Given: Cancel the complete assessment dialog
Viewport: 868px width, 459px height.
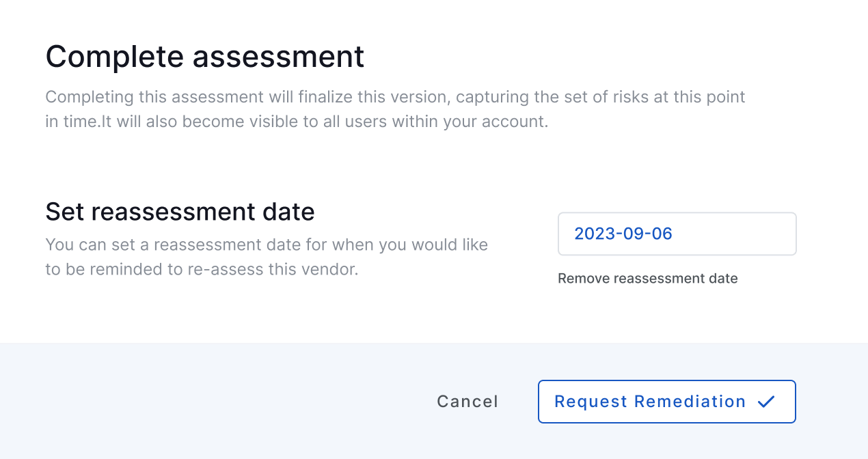Looking at the screenshot, I should [x=467, y=402].
